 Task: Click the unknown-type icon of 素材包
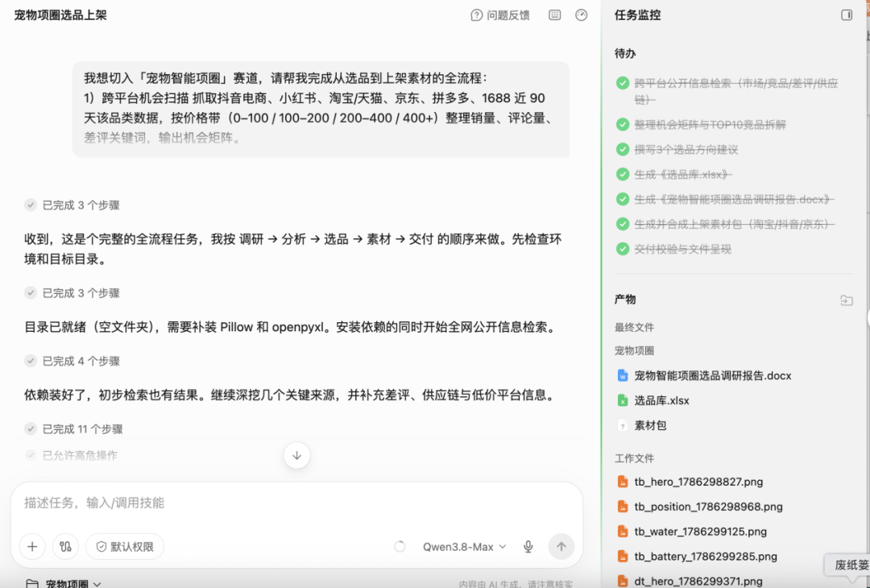623,425
